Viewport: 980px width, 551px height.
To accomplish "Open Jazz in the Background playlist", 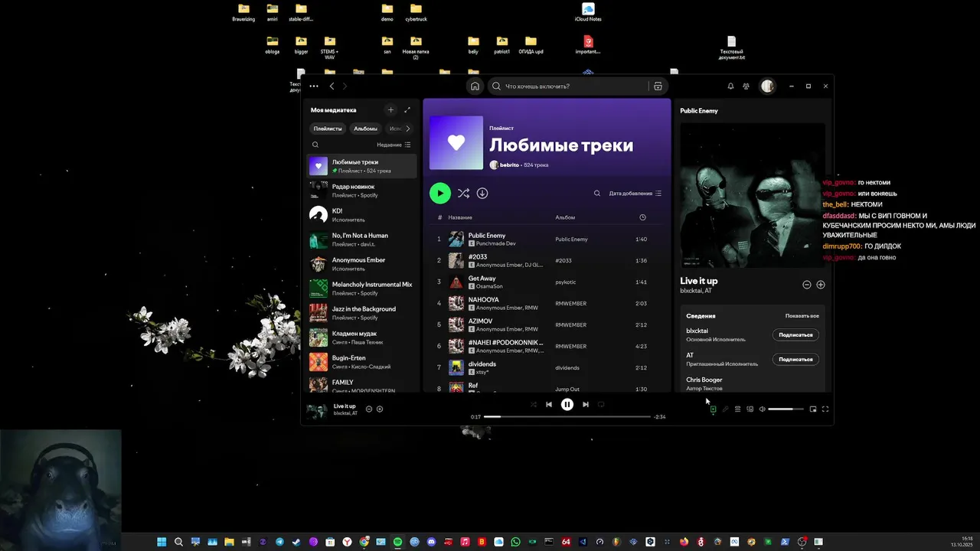I will [362, 313].
